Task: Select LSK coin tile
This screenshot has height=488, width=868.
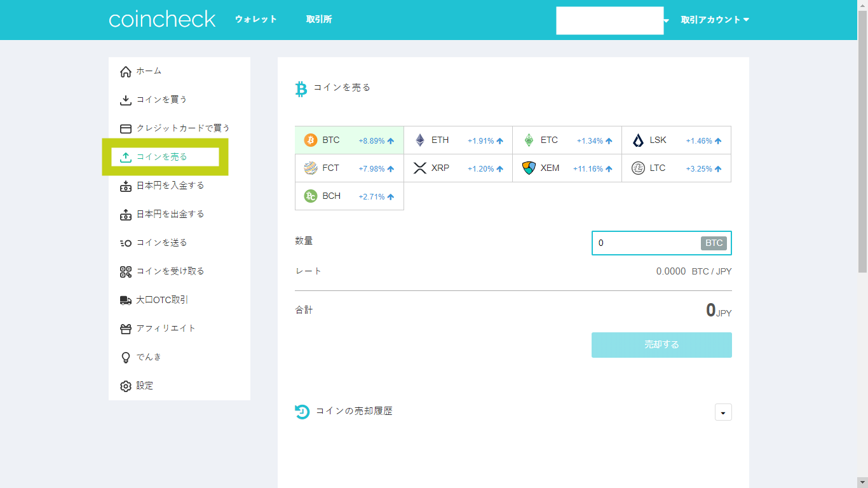Action: 677,140
